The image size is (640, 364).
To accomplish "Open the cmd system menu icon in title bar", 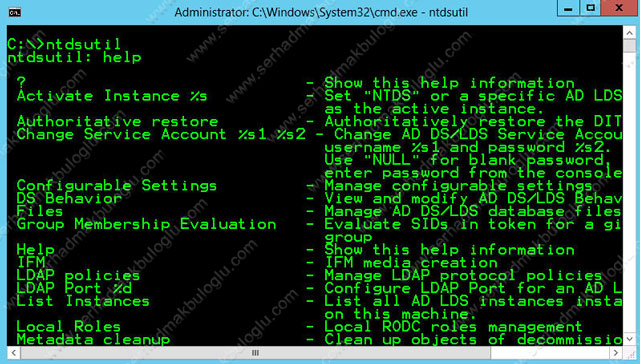I will click(x=15, y=12).
